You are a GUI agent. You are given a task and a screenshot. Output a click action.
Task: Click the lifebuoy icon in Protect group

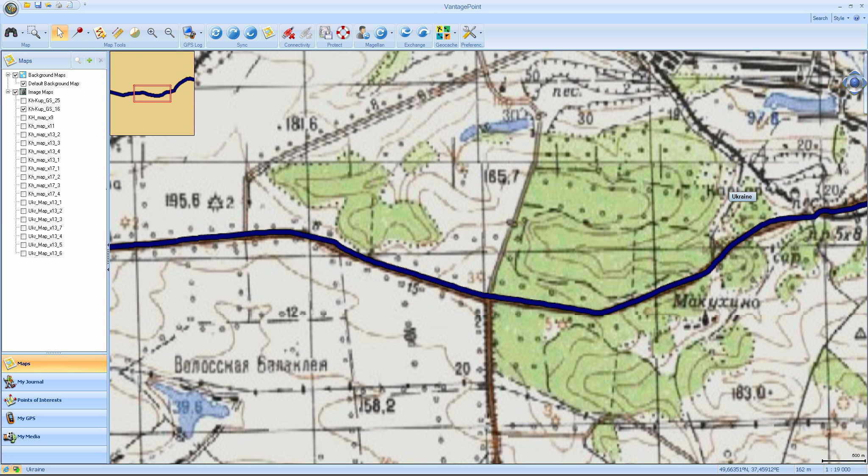pos(343,33)
